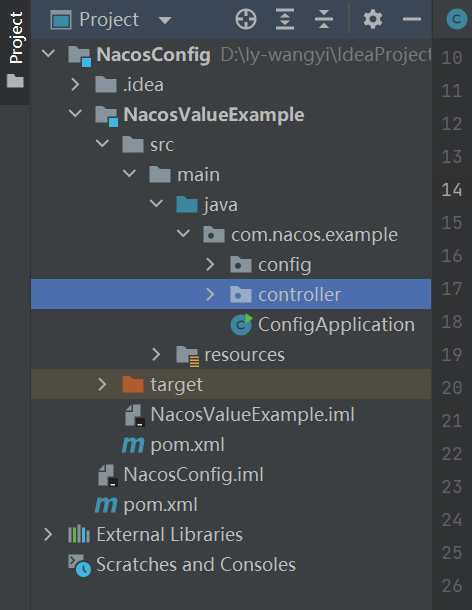Expand the target folder chevron
Viewport: 472px width, 610px height.
point(102,384)
